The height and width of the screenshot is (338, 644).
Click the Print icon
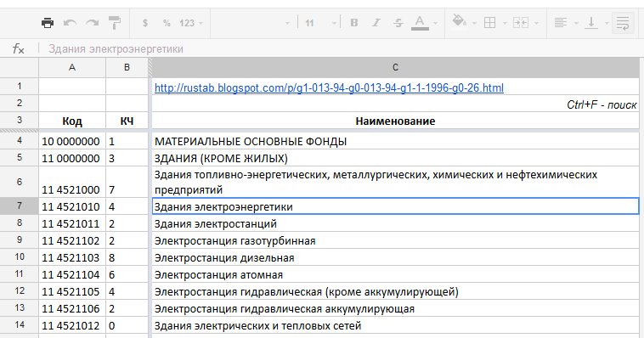[x=48, y=23]
